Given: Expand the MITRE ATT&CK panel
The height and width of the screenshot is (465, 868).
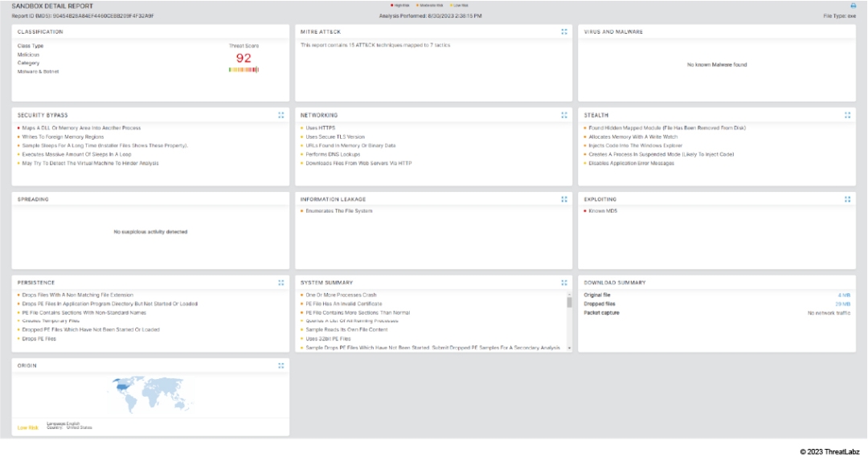Looking at the screenshot, I should 564,31.
